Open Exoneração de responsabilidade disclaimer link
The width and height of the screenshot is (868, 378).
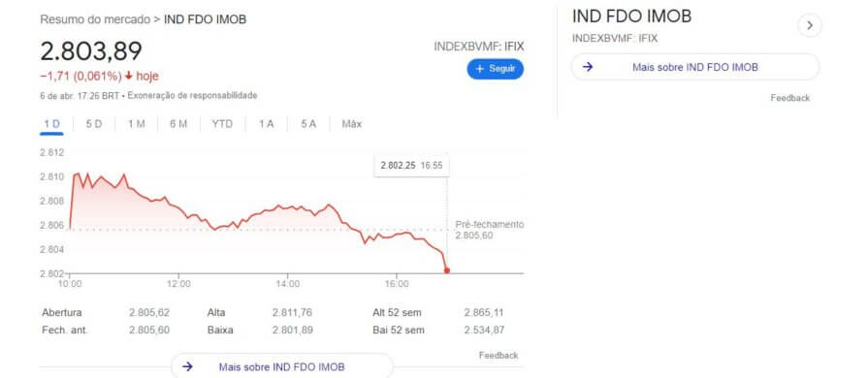[x=193, y=96]
